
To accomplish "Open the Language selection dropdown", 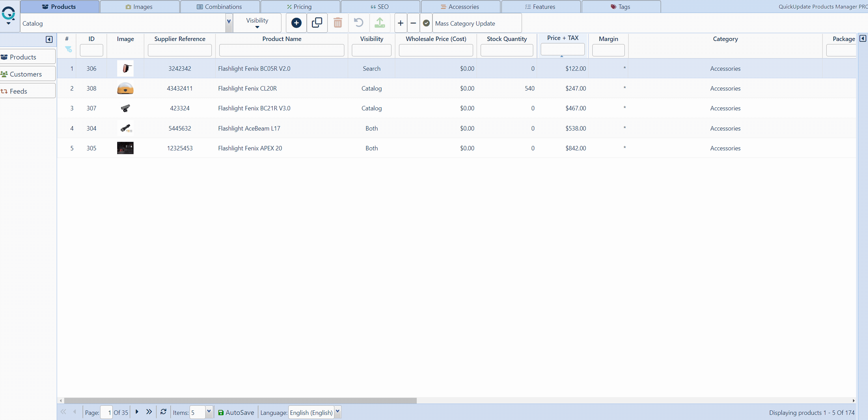I will tap(337, 412).
